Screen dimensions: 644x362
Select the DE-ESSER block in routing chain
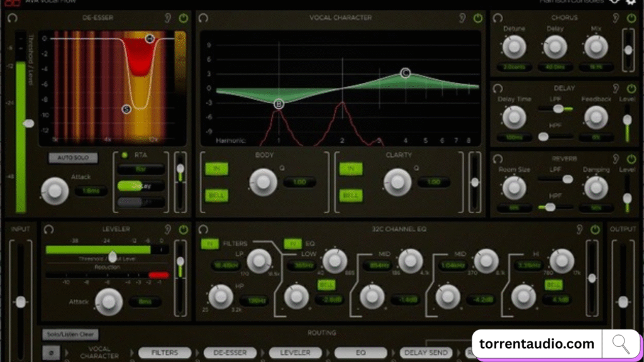(x=230, y=353)
